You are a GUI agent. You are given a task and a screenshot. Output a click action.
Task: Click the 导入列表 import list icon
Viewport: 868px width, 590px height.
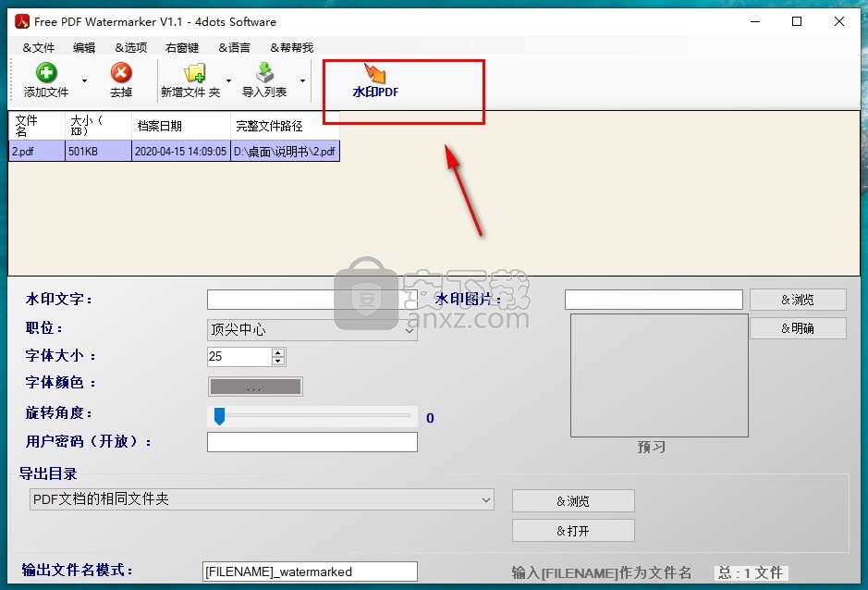pos(264,72)
